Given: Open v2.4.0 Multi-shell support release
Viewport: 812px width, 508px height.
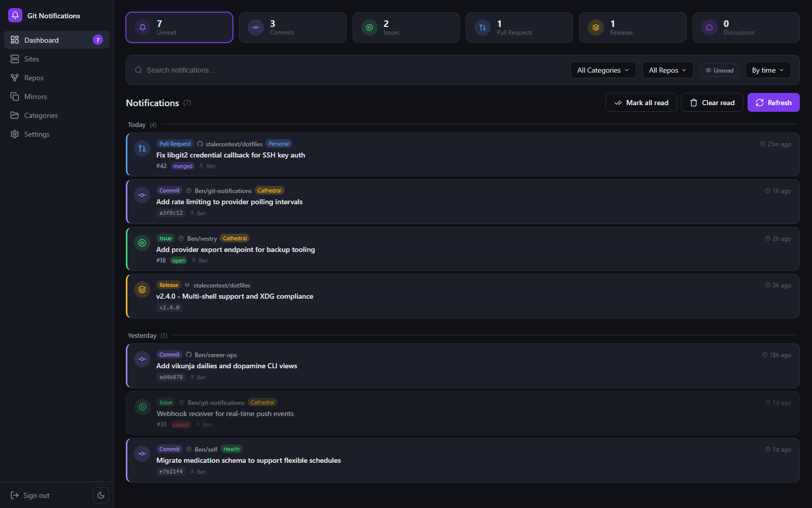Looking at the screenshot, I should pyautogui.click(x=463, y=296).
